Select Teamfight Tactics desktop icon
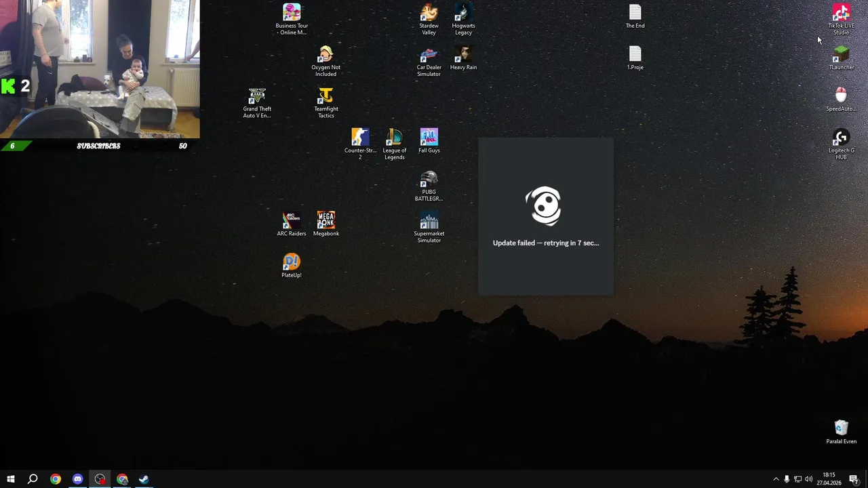 point(326,102)
